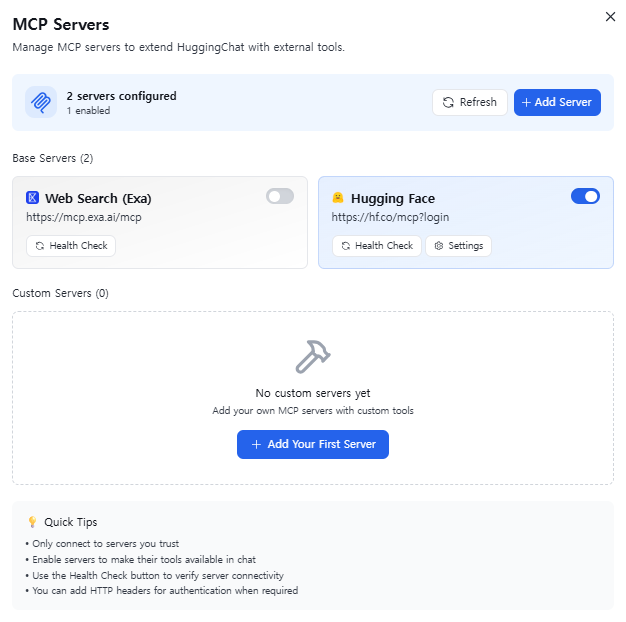Click 'Manage MCP servers to extend HuggingChat' subtitle
The width and height of the screenshot is (626, 622).
(178, 47)
